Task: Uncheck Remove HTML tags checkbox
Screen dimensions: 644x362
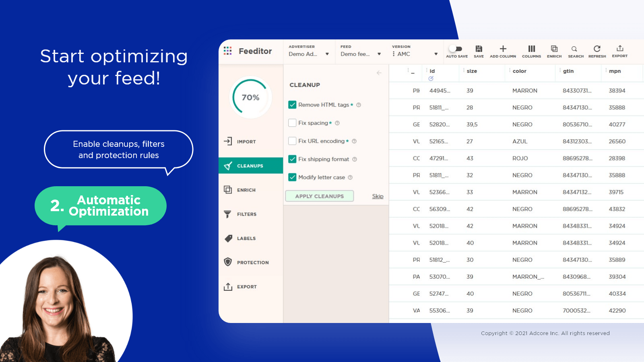Action: [293, 105]
